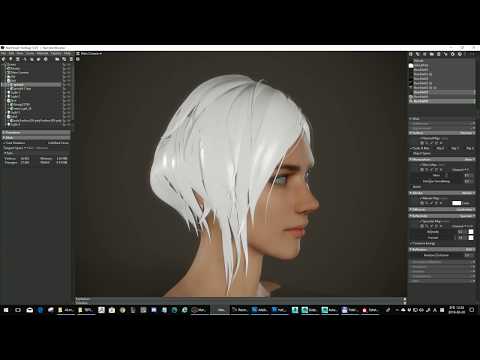Click the Intensity color swatch in Reflectivity
This screenshot has width=480, height=360.
pos(471,232)
